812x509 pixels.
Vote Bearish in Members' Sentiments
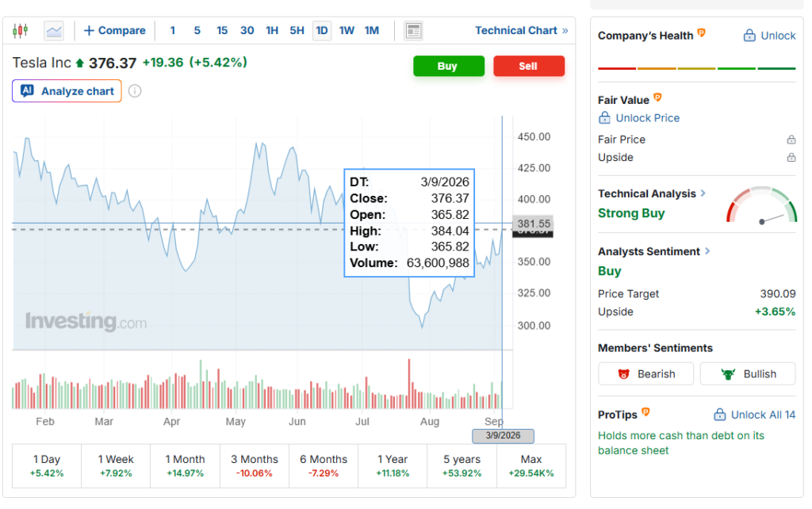645,374
